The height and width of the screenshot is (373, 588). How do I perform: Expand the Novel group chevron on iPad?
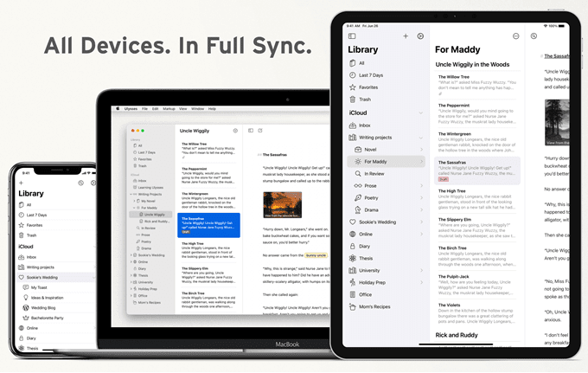point(421,150)
